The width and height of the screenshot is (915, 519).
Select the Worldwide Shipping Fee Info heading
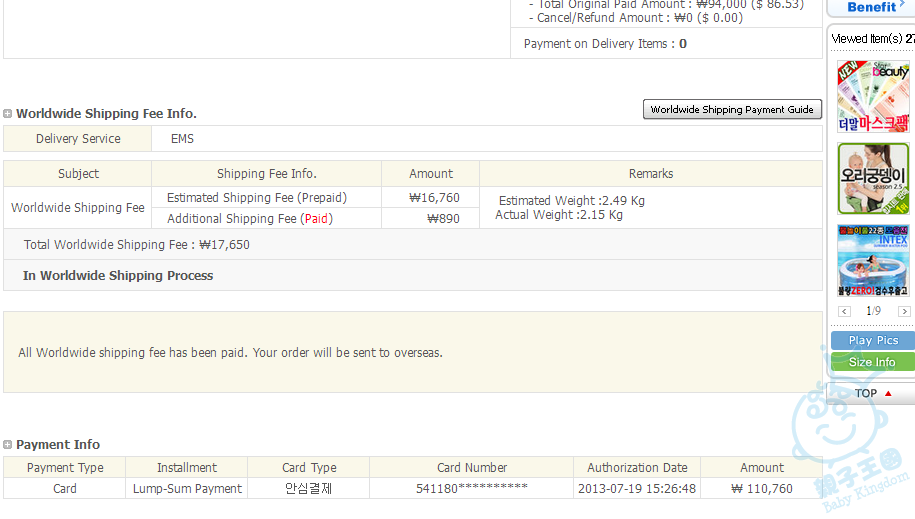click(x=106, y=113)
